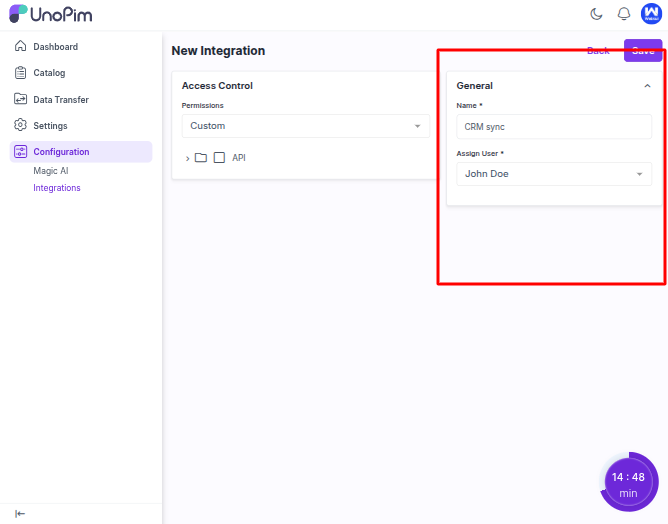Click the Settings gear icon

[21, 125]
